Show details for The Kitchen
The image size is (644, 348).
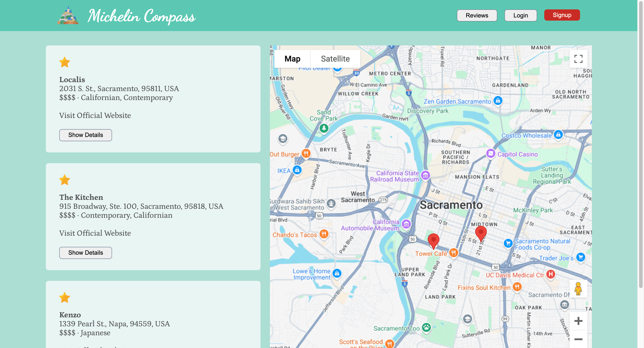pyautogui.click(x=85, y=253)
